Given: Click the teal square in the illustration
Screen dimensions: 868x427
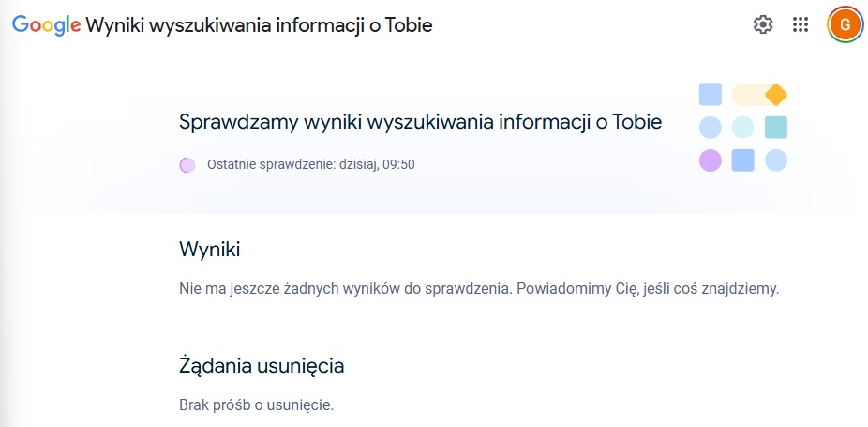Looking at the screenshot, I should pos(775,127).
